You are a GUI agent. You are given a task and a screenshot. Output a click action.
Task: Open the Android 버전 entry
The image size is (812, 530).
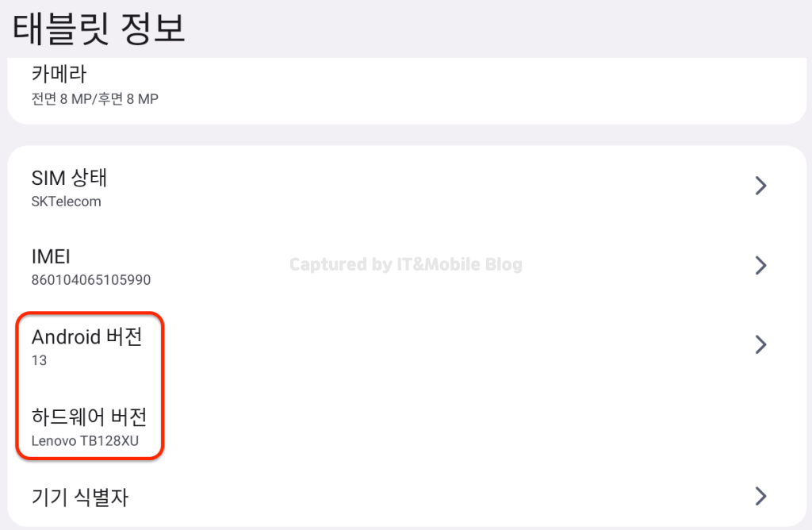406,345
